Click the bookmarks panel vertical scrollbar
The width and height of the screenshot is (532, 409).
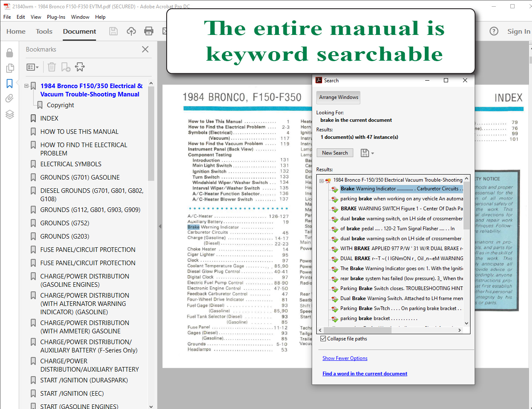[x=151, y=133]
